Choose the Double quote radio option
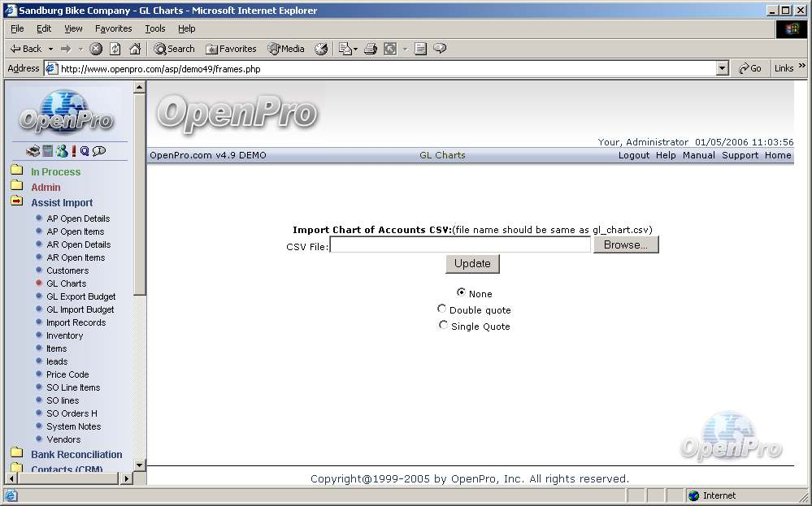The width and height of the screenshot is (812, 506). (x=442, y=309)
